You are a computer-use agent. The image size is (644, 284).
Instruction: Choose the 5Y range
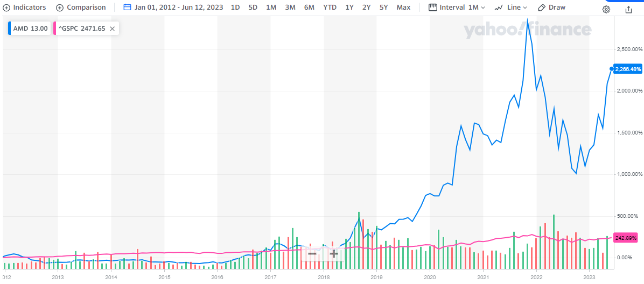[383, 8]
